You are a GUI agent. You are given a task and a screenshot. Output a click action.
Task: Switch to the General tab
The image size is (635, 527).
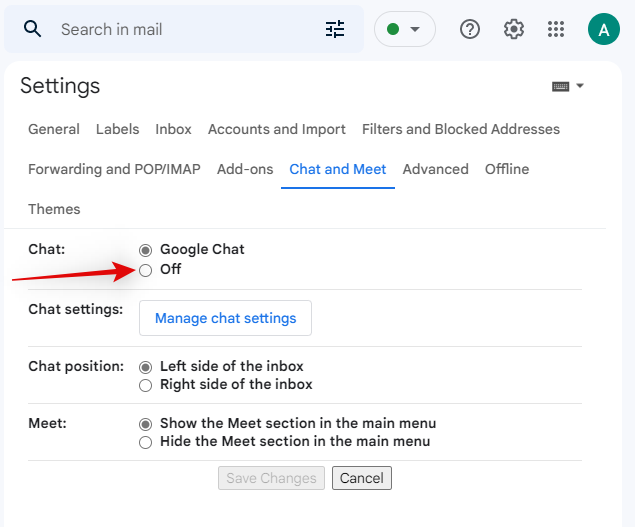(x=54, y=129)
